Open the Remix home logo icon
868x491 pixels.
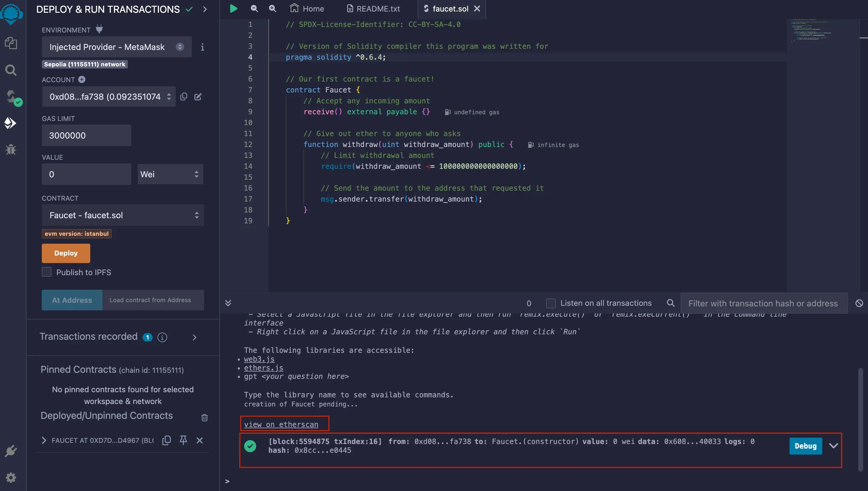[12, 14]
